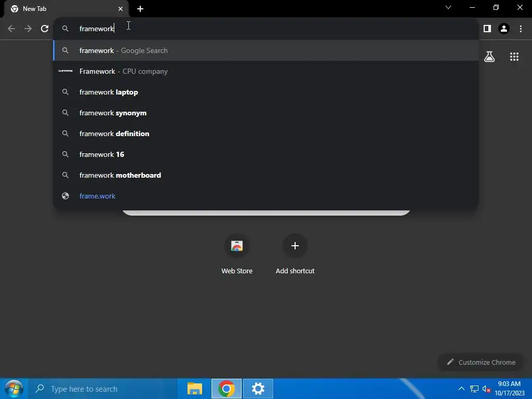Click the Framework company logo icon
The width and height of the screenshot is (532, 399).
pos(65,71)
